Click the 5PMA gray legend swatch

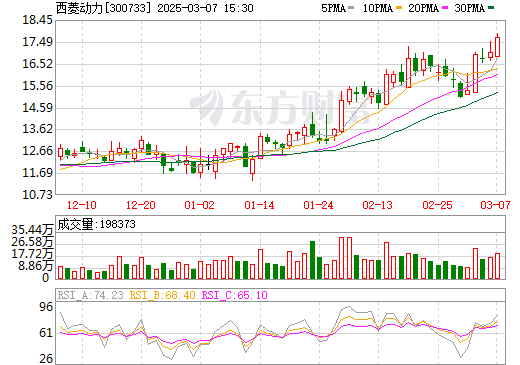click(351, 8)
